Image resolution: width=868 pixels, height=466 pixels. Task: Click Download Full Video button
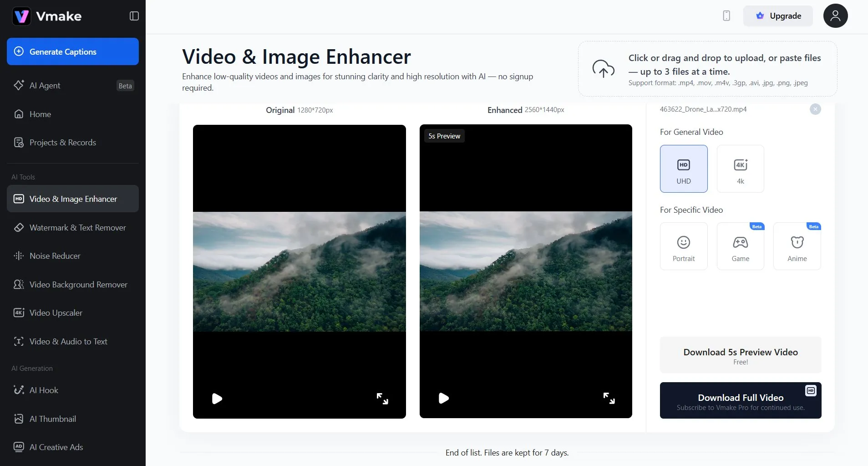click(x=741, y=400)
